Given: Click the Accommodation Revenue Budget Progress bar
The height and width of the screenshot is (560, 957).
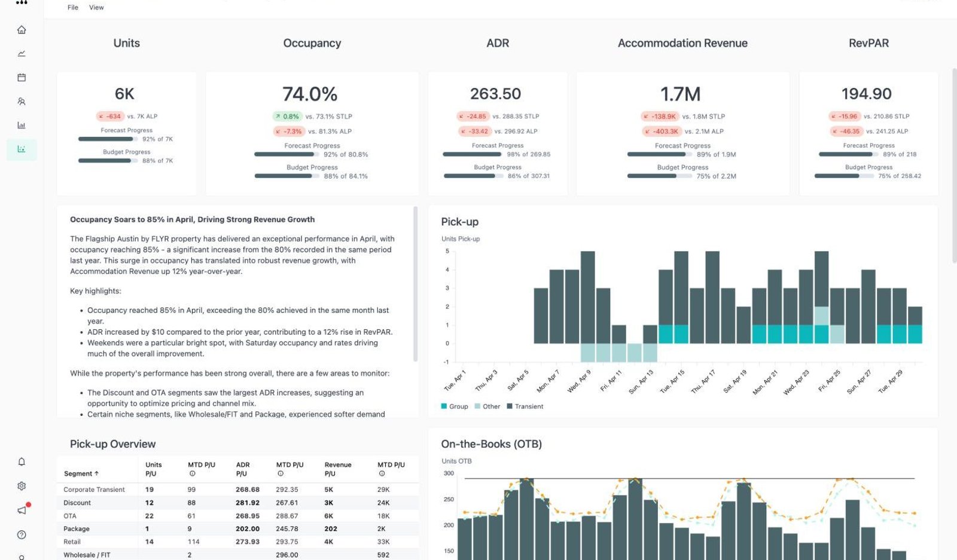Looking at the screenshot, I should tap(659, 176).
